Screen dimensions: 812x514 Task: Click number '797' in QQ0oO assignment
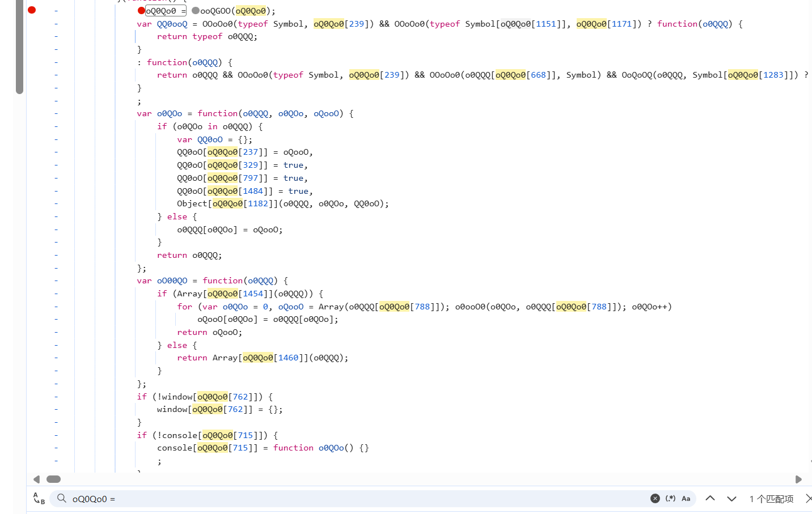click(x=251, y=178)
